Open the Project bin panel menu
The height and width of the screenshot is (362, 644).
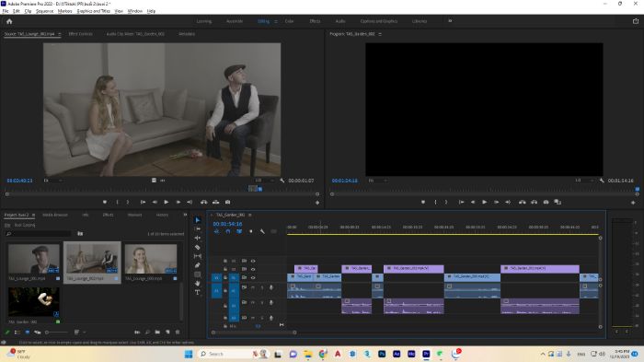click(x=33, y=216)
